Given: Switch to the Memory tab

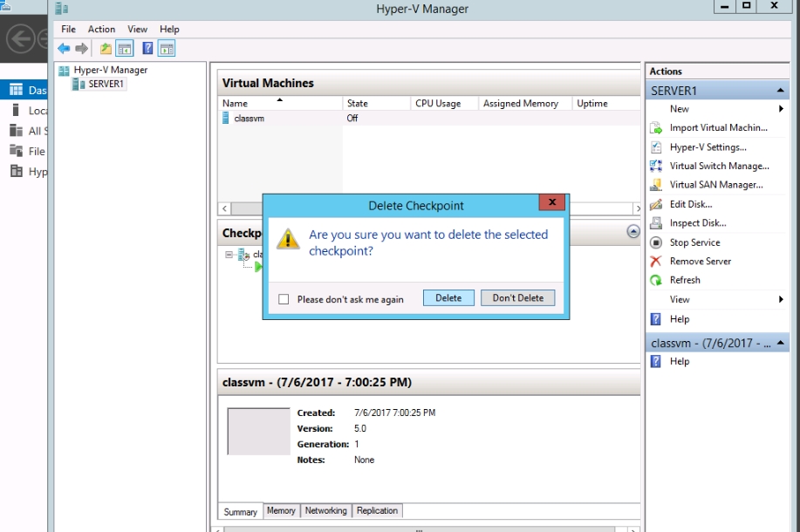Looking at the screenshot, I should coord(281,510).
